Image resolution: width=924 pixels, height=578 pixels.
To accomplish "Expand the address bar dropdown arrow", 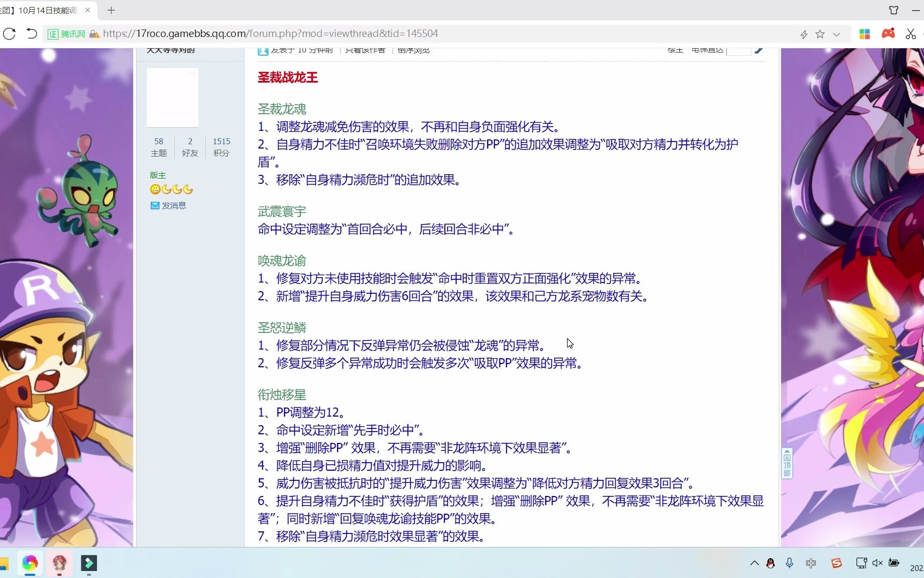I will (836, 34).
